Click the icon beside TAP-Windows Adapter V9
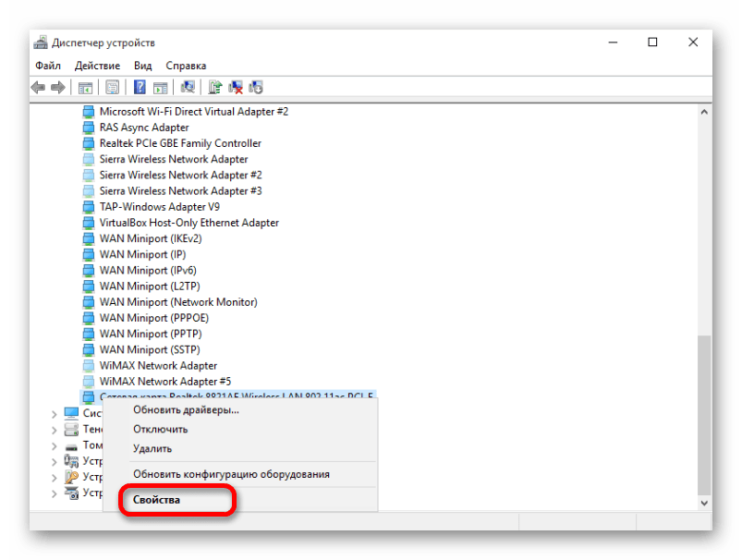This screenshot has width=742, height=560. (x=89, y=207)
